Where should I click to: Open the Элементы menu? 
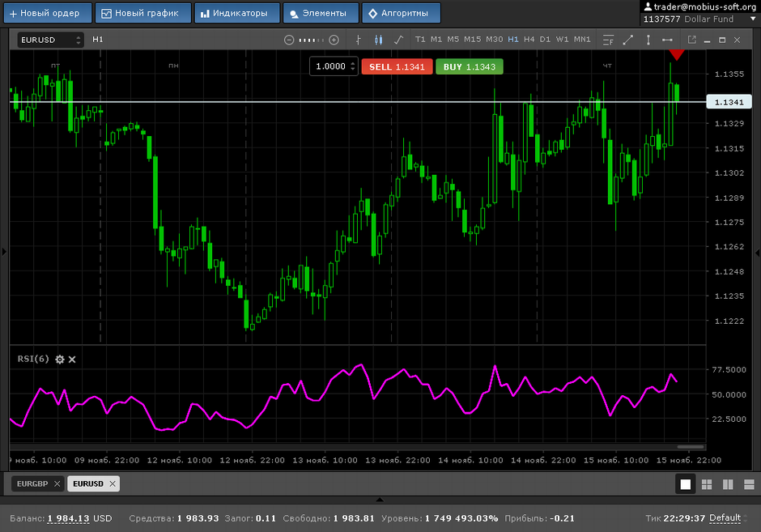[321, 13]
